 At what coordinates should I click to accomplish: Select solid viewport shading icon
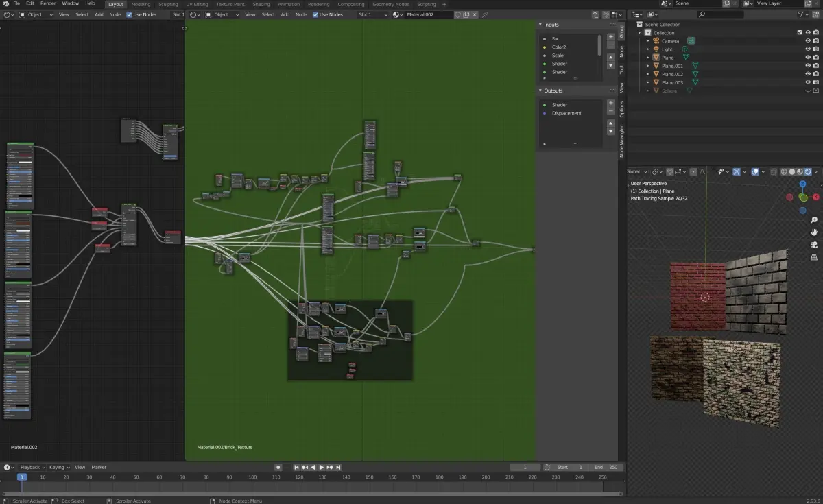pos(791,171)
